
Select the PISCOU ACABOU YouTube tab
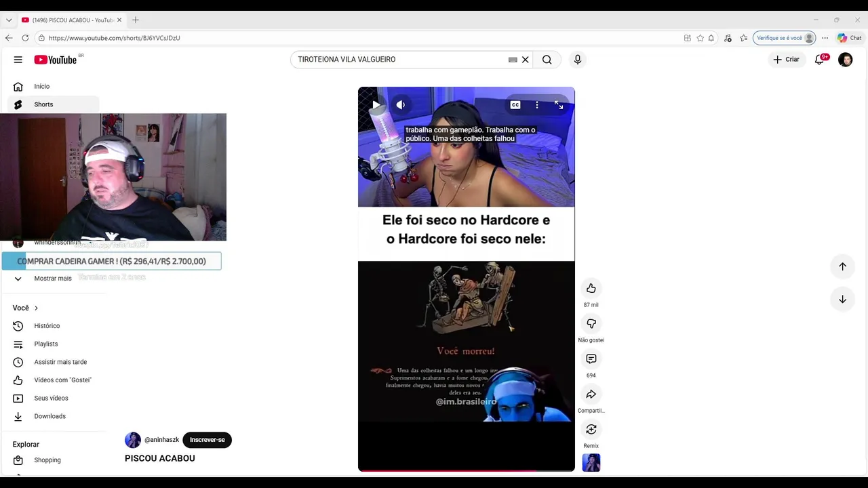coord(71,20)
